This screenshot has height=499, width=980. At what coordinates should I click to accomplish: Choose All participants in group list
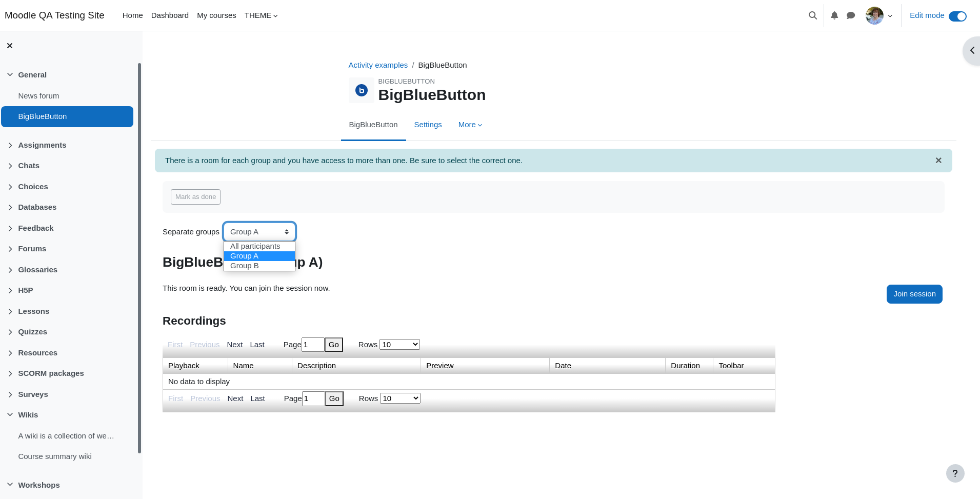coord(259,246)
